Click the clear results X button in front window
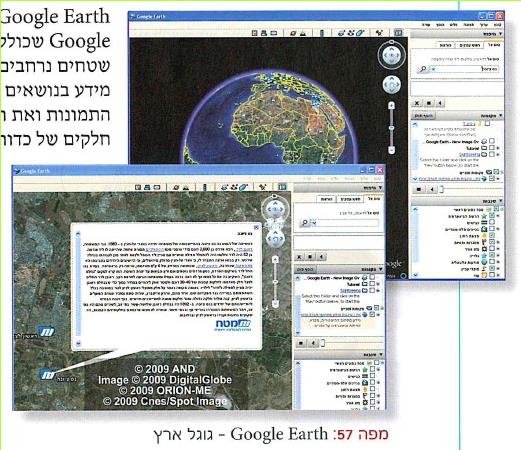Image resolution: width=521 pixels, height=450 pixels. tap(299, 257)
